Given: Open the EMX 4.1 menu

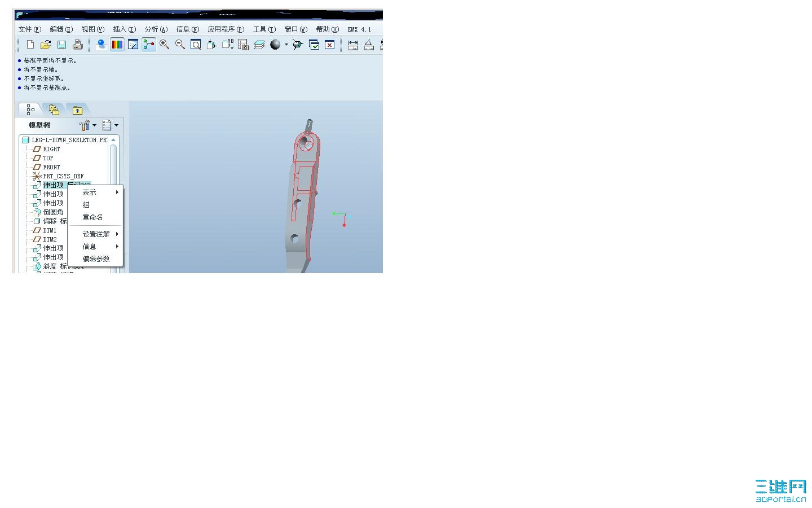Looking at the screenshot, I should point(359,29).
